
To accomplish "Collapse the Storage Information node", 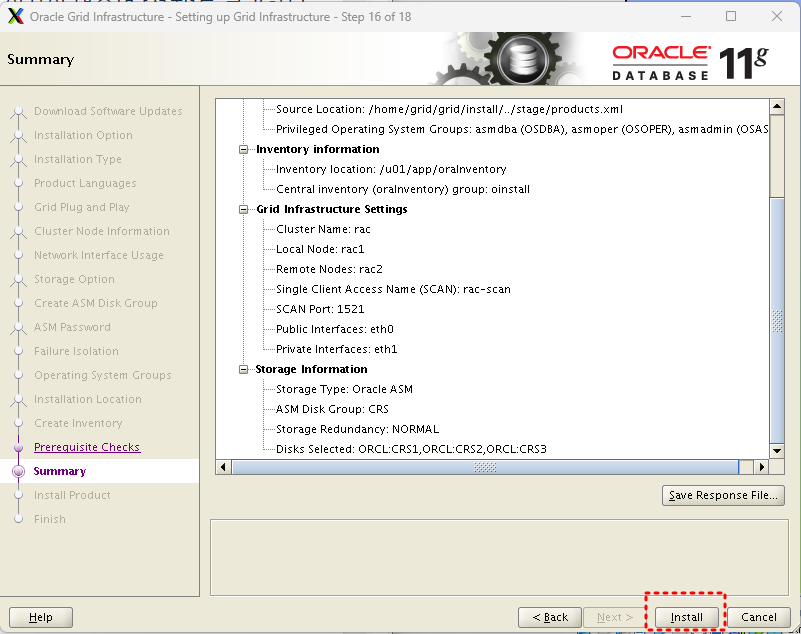I will tap(244, 369).
